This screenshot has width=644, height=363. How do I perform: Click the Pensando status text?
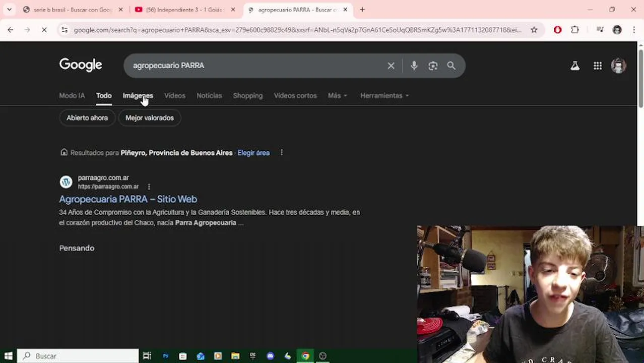77,248
